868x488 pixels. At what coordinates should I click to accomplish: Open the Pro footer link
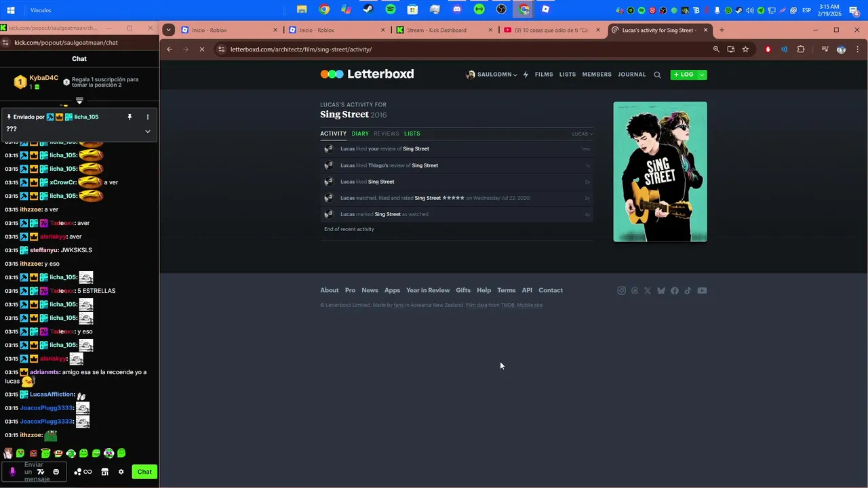(350, 290)
